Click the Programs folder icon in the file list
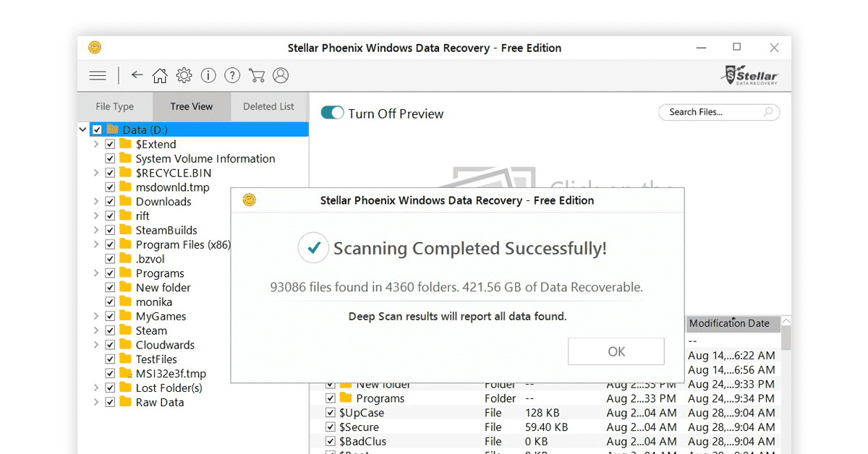 click(345, 398)
